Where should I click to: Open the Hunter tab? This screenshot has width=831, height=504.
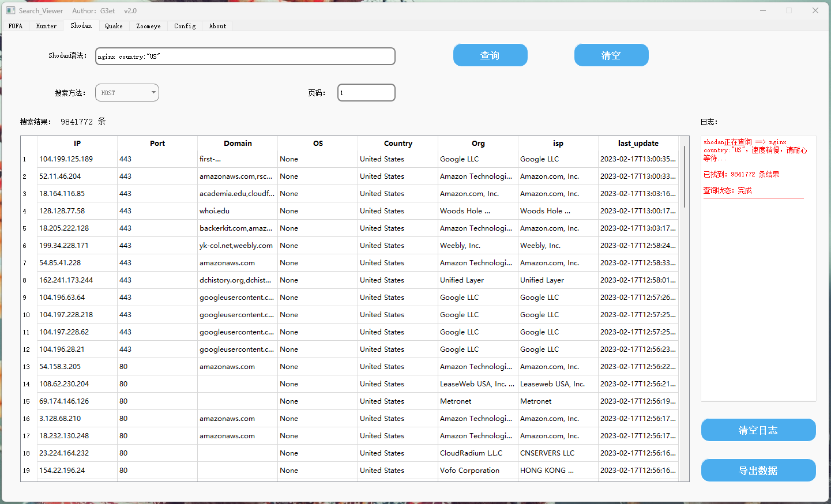[x=46, y=26]
